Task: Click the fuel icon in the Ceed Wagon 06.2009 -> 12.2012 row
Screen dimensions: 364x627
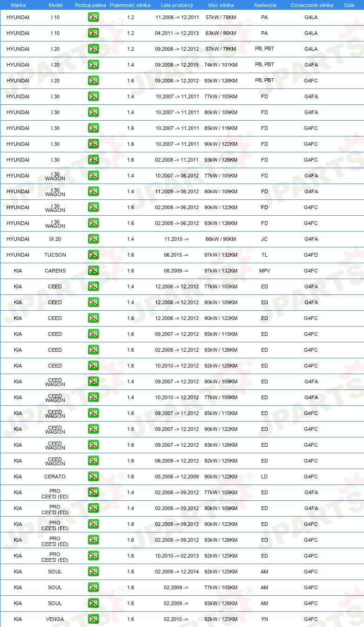Action: [x=93, y=461]
